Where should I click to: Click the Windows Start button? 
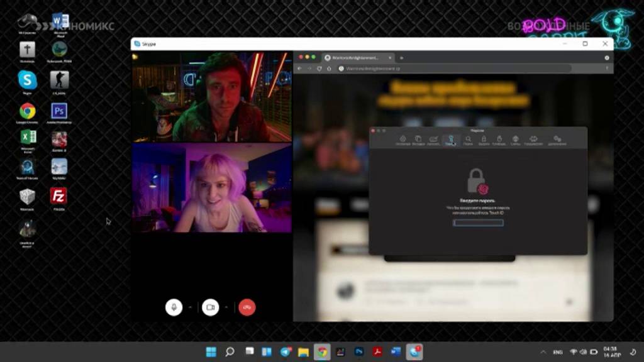[x=211, y=352]
